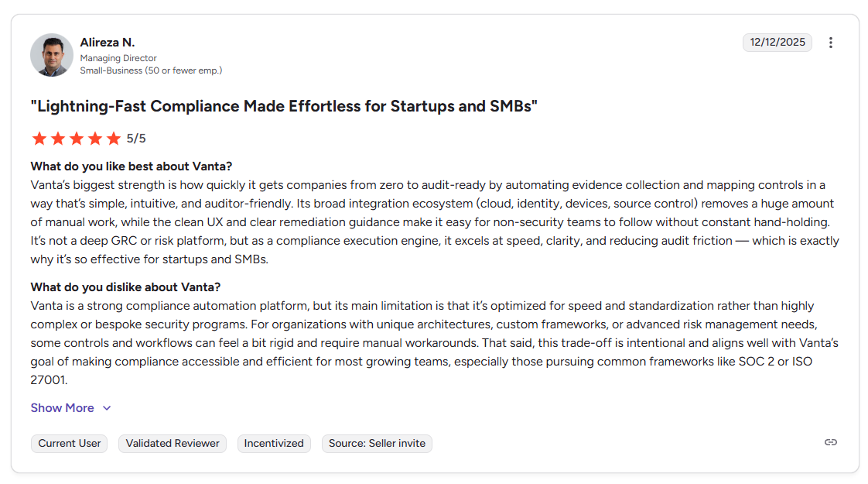
Task: Click the reviewer's profile avatar photo
Action: pyautogui.click(x=51, y=55)
